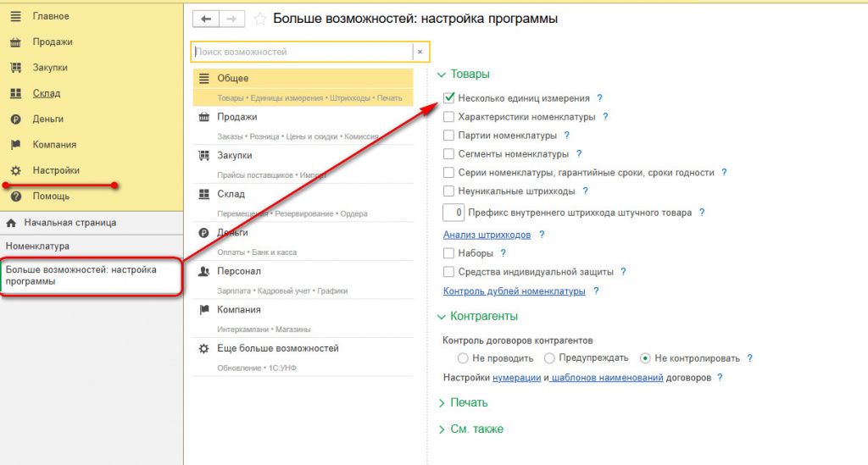Click the gear icon of Еще больше возможностей

(203, 348)
